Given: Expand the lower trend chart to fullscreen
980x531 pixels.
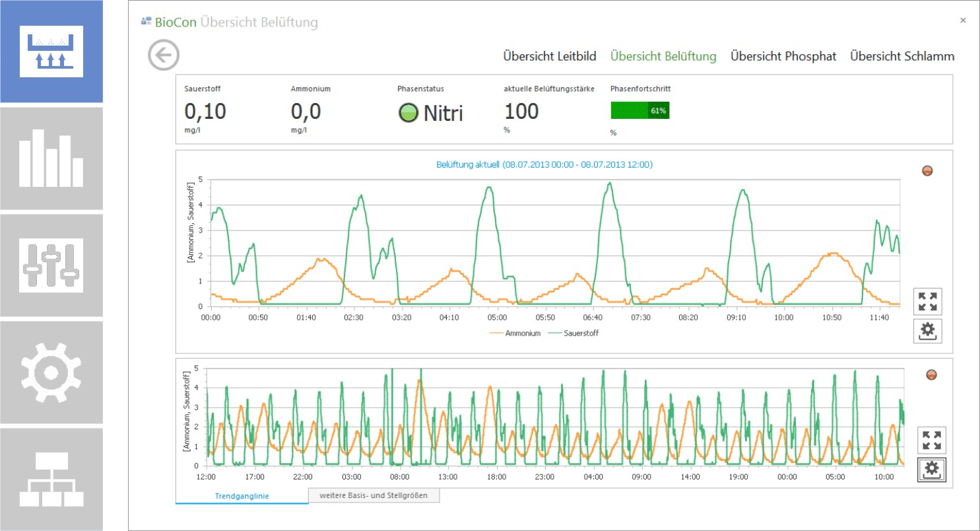Looking at the screenshot, I should (932, 441).
